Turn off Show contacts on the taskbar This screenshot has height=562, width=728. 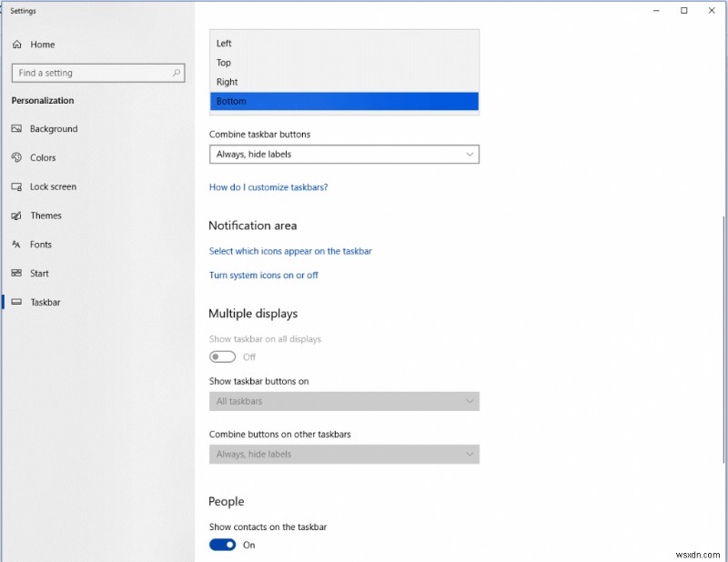click(x=222, y=545)
